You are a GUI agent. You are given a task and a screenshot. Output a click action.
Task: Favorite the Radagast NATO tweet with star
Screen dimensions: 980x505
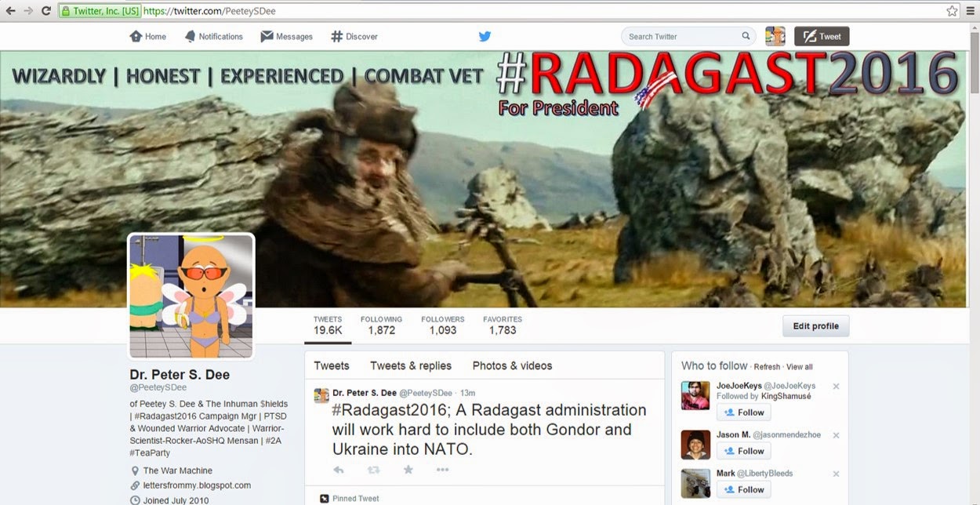pyautogui.click(x=408, y=470)
